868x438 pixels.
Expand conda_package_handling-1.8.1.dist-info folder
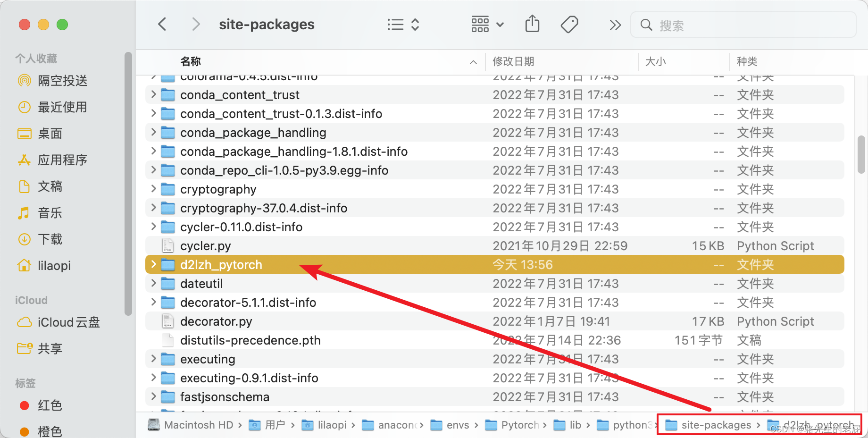(x=153, y=151)
